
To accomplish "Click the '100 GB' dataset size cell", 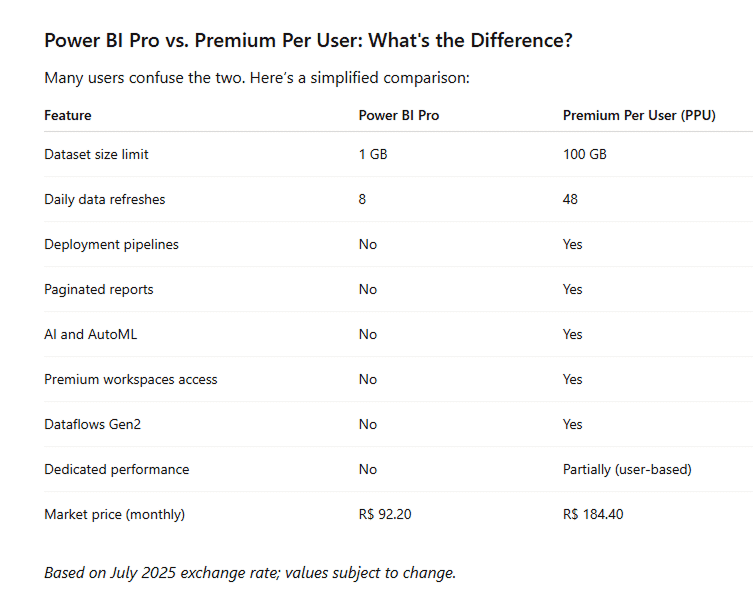I will (x=585, y=154).
